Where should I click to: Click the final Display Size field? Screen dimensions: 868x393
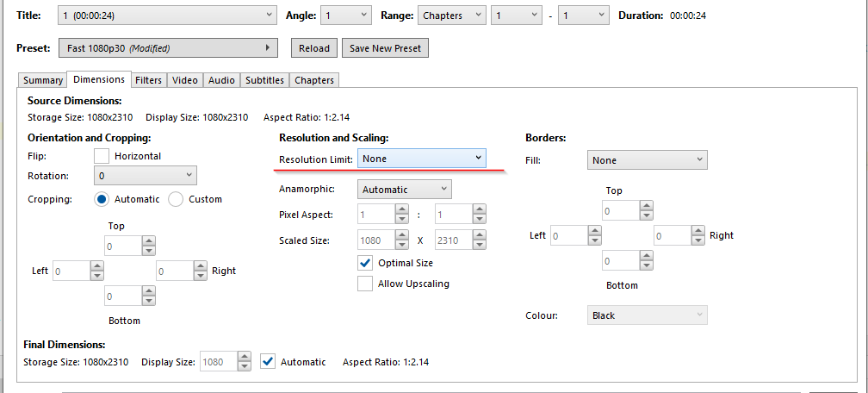pos(218,361)
